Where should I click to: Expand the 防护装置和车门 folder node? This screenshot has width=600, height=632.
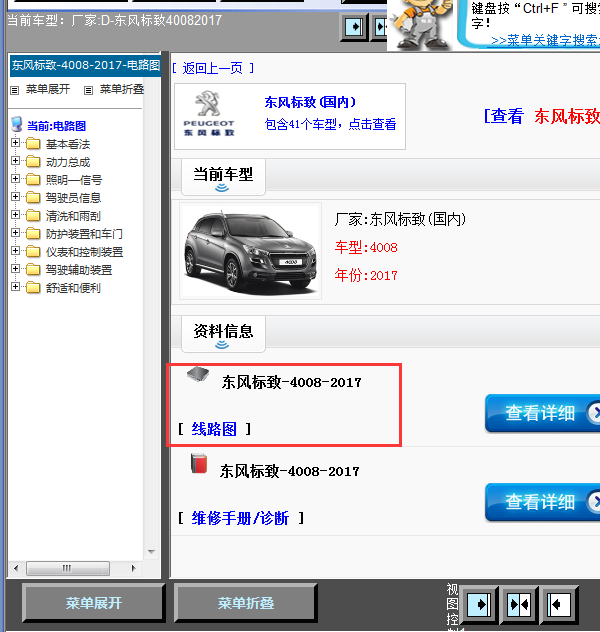click(15, 233)
